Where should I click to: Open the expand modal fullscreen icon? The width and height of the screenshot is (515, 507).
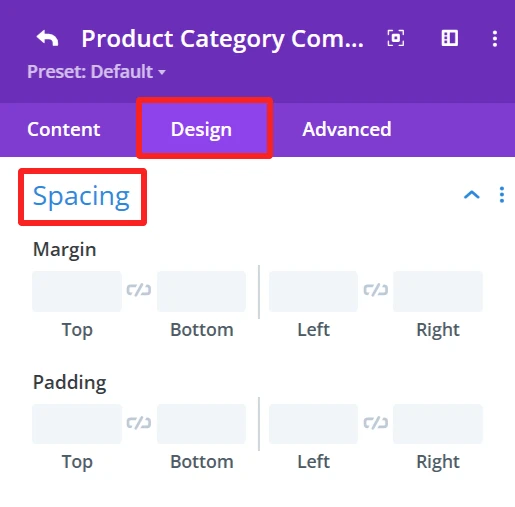(396, 38)
